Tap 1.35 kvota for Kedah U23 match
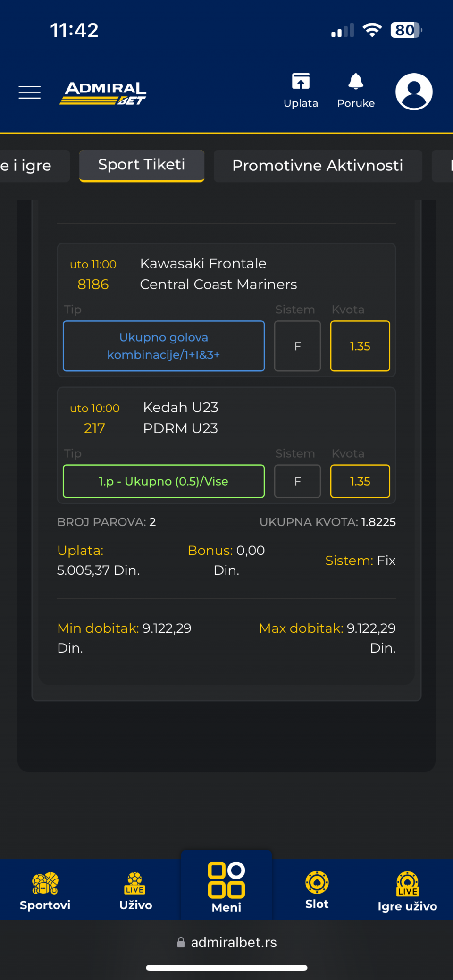453x980 pixels. [360, 481]
